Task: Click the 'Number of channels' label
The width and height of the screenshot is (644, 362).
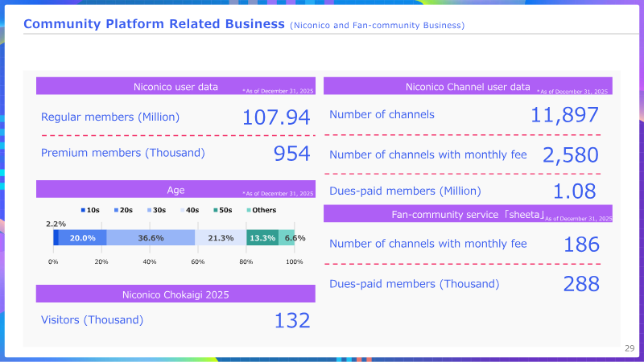Action: click(x=382, y=114)
